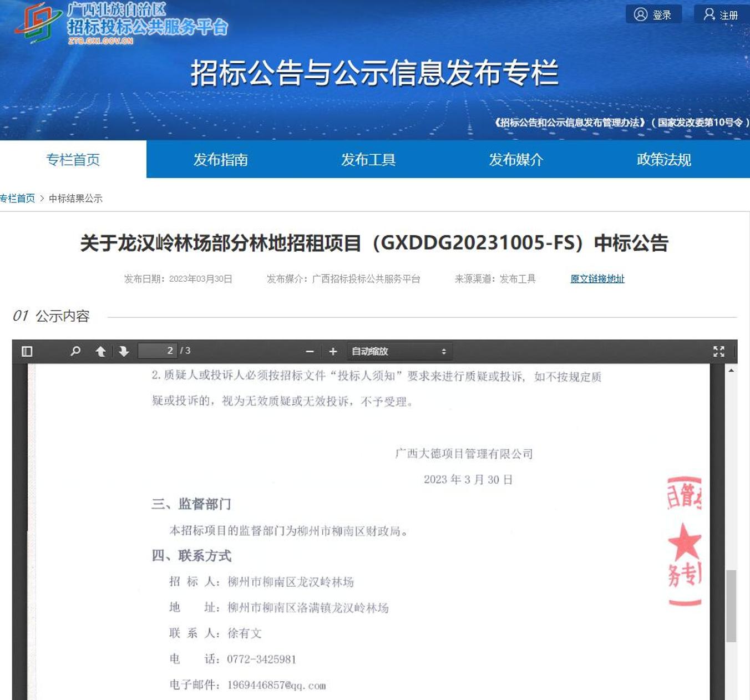Screen dimensions: 750x700
Task: Click the platform logo icon
Action: 37,22
